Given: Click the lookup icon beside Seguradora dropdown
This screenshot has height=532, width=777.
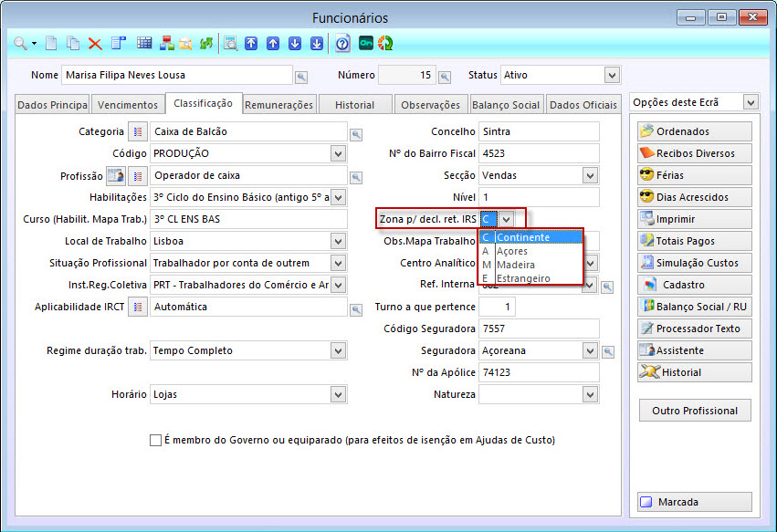Looking at the screenshot, I should pyautogui.click(x=608, y=352).
